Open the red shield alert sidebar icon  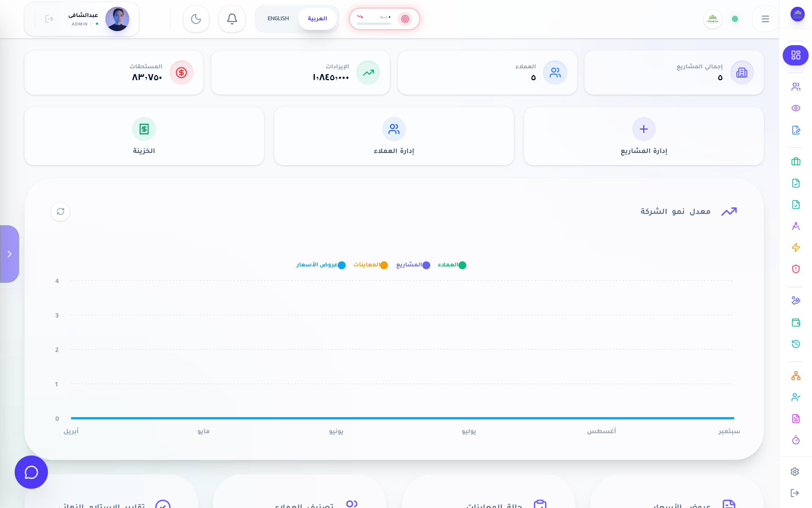(x=796, y=269)
